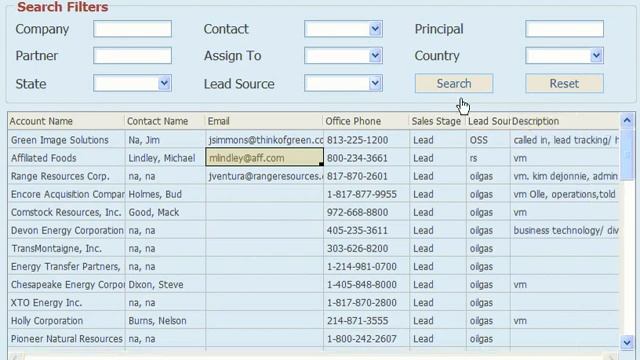Click phone number 800-234-3661
The height and width of the screenshot is (360, 640).
[357, 158]
